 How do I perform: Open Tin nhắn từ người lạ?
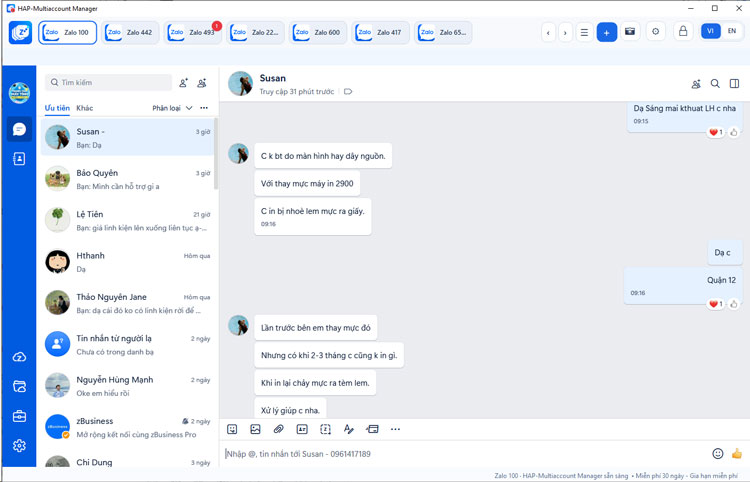(127, 345)
